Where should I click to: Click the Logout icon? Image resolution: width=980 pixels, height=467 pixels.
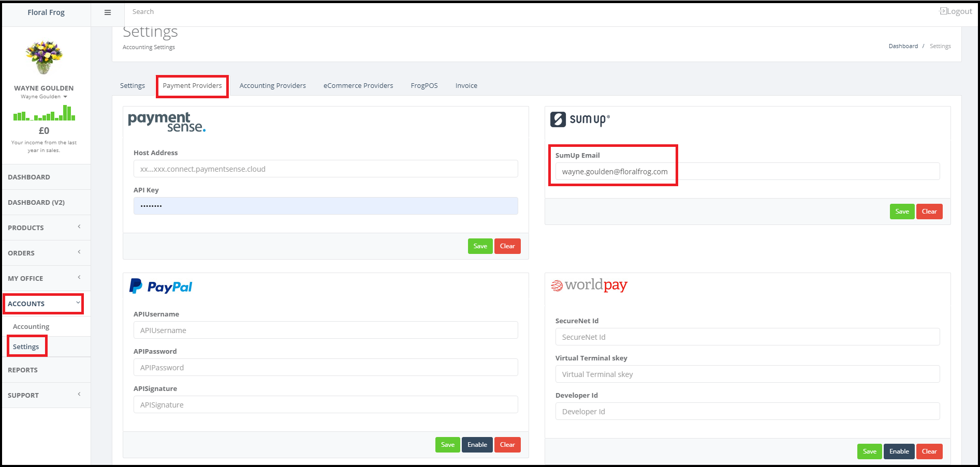[942, 10]
